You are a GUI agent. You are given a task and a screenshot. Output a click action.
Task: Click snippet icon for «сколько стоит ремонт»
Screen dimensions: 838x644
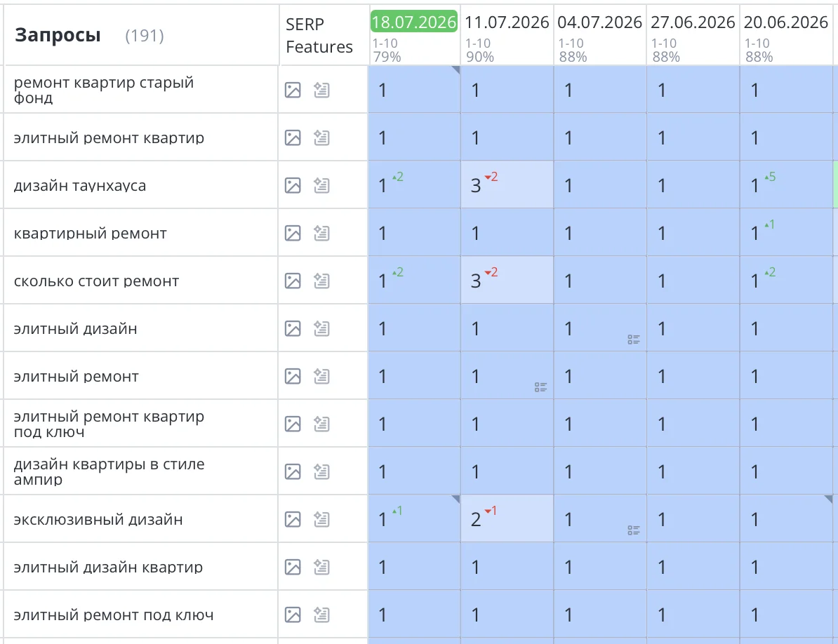[321, 281]
